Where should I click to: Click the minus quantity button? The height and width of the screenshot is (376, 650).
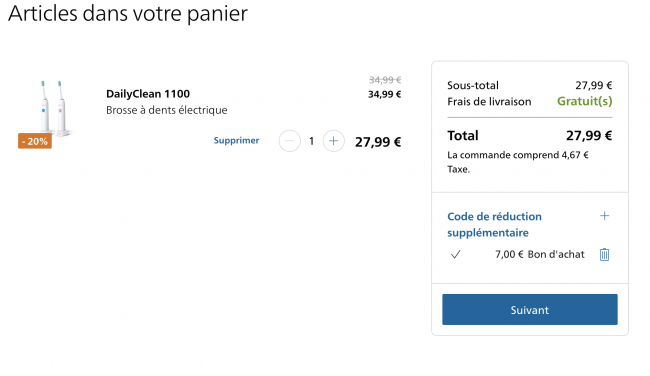coord(289,141)
